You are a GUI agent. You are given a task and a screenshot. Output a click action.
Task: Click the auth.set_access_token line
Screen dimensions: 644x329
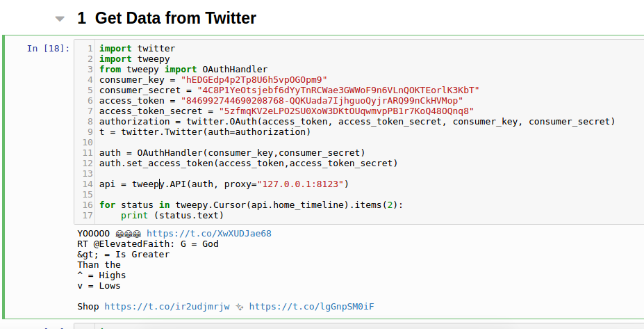tap(249, 163)
